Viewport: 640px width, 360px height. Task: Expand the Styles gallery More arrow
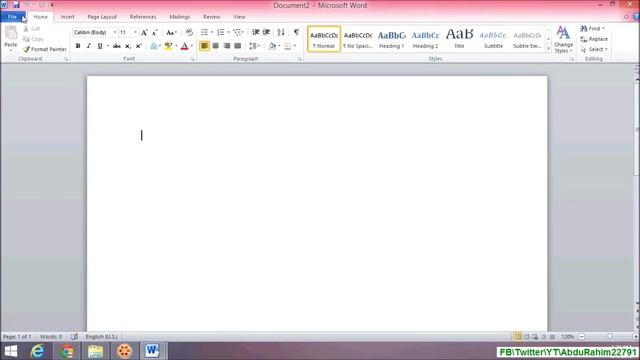tap(548, 49)
